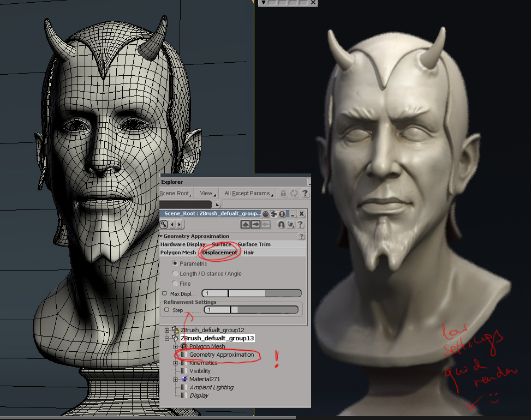The image size is (531, 420).
Task: Select the Parametric radio button
Action: point(174,263)
